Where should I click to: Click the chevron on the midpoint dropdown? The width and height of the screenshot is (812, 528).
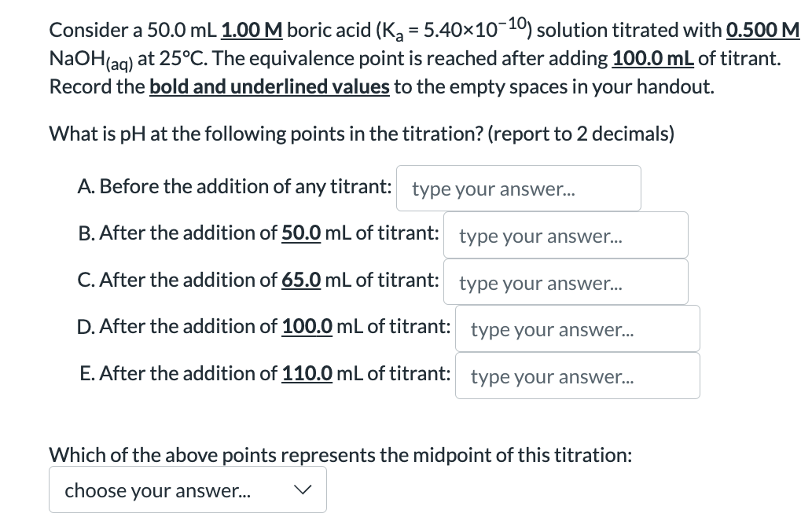pos(307,489)
